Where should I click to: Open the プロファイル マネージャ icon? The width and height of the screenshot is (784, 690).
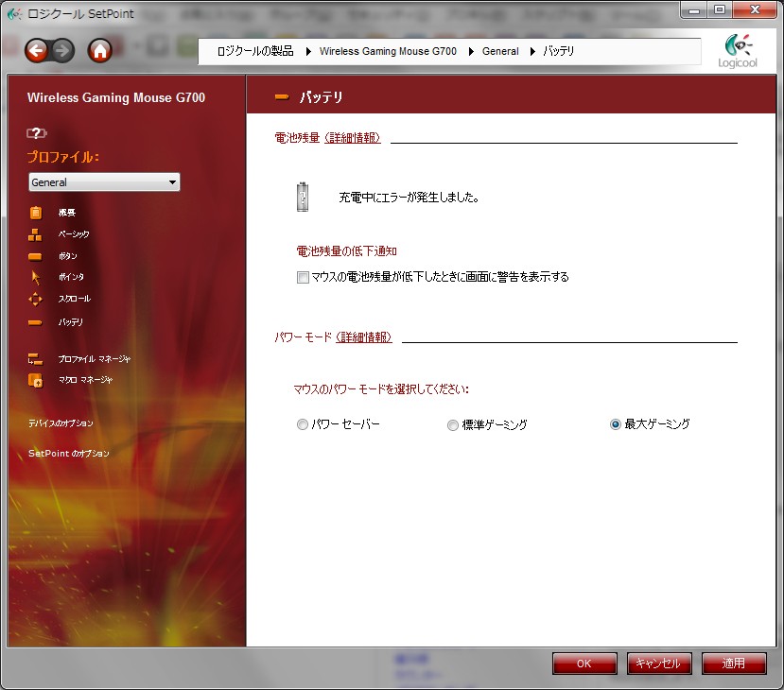click(36, 359)
